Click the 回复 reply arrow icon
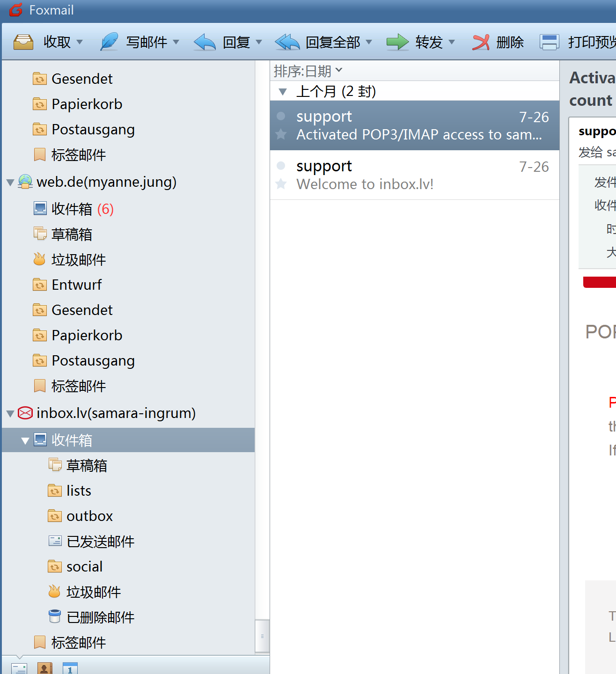Viewport: 616px width, 674px height. tap(205, 42)
